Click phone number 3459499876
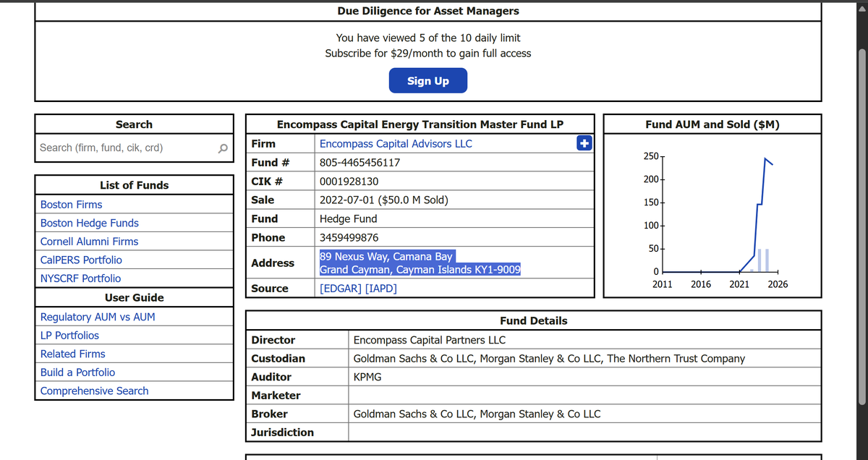 point(349,237)
